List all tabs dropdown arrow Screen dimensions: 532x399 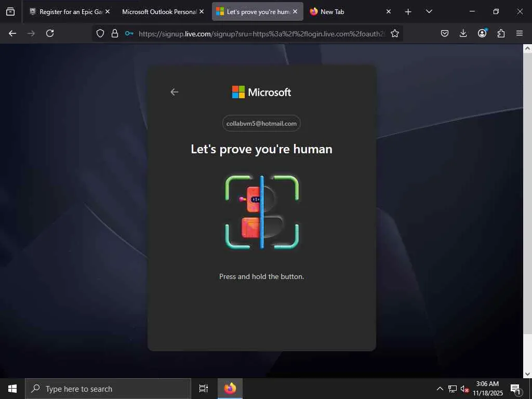point(429,11)
